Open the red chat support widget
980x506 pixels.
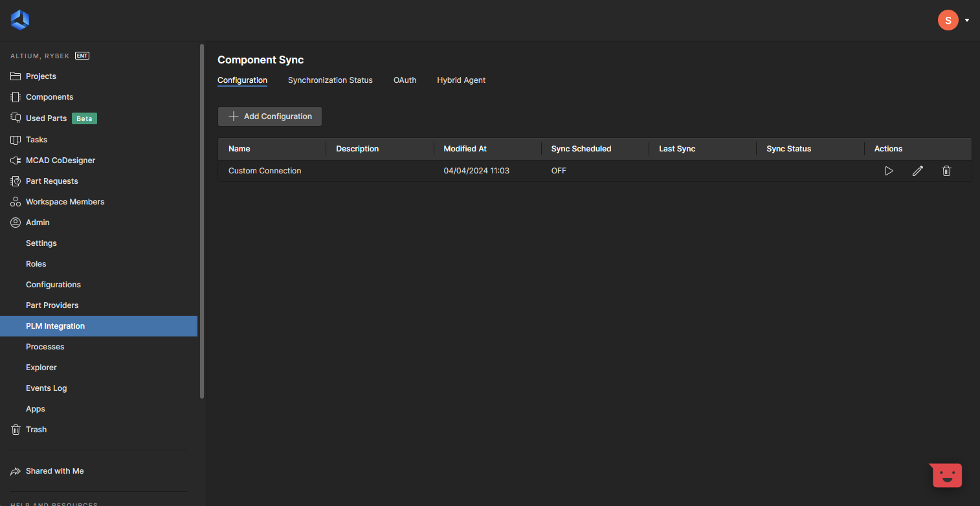946,476
